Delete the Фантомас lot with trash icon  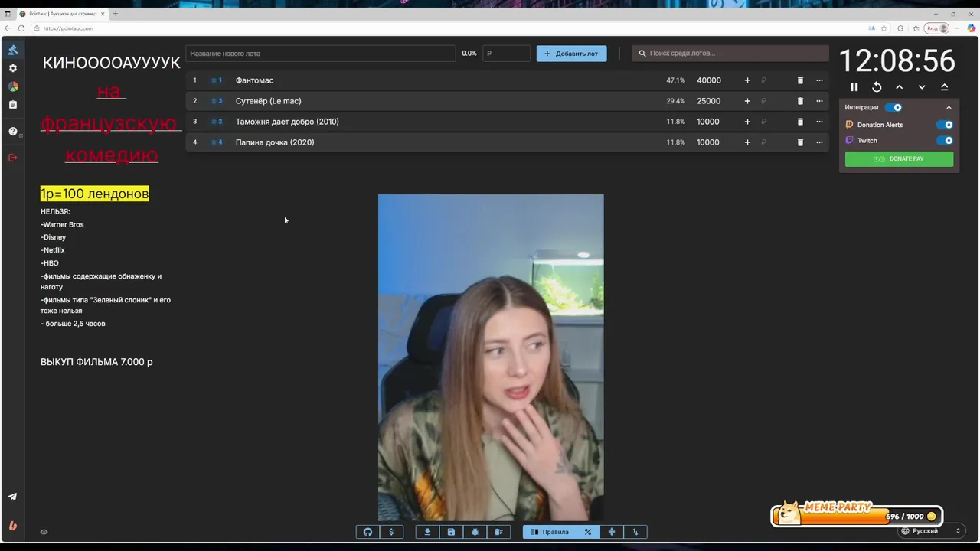coord(800,80)
